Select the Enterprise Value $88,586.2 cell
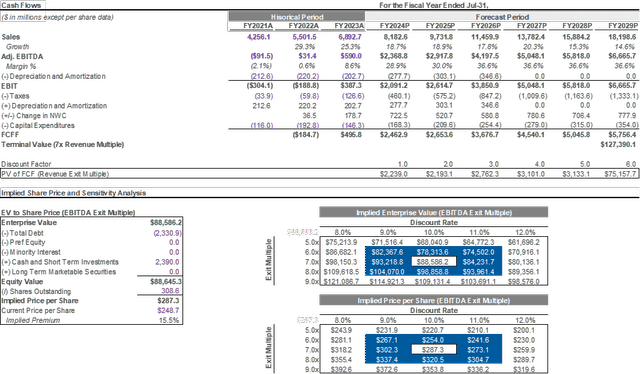The height and width of the screenshot is (374, 640). [x=166, y=223]
